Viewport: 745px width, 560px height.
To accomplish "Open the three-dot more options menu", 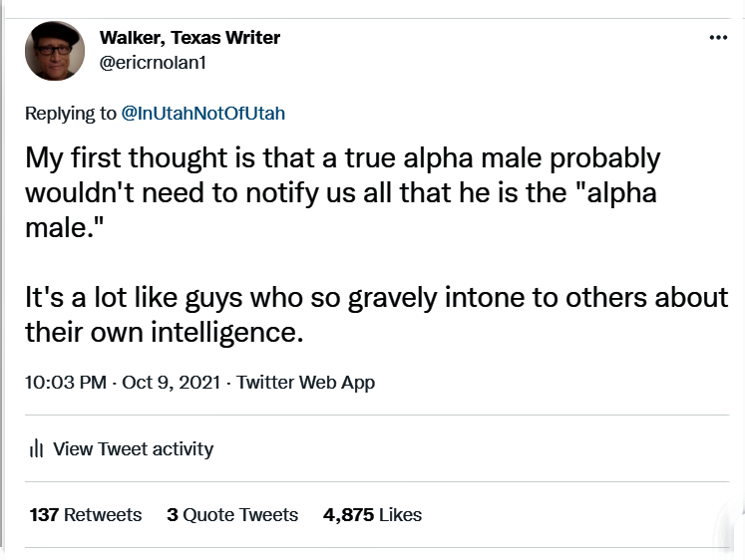I will pyautogui.click(x=717, y=37).
